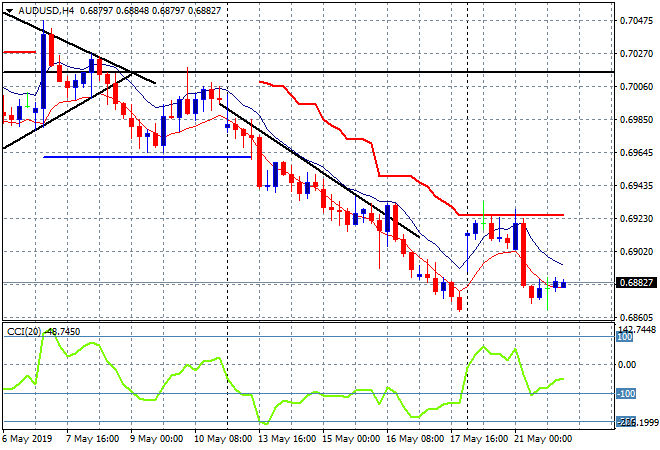Viewport: 660px width, 450px height.
Task: Select the red horizontal line near 0.69230
Action: [511, 215]
